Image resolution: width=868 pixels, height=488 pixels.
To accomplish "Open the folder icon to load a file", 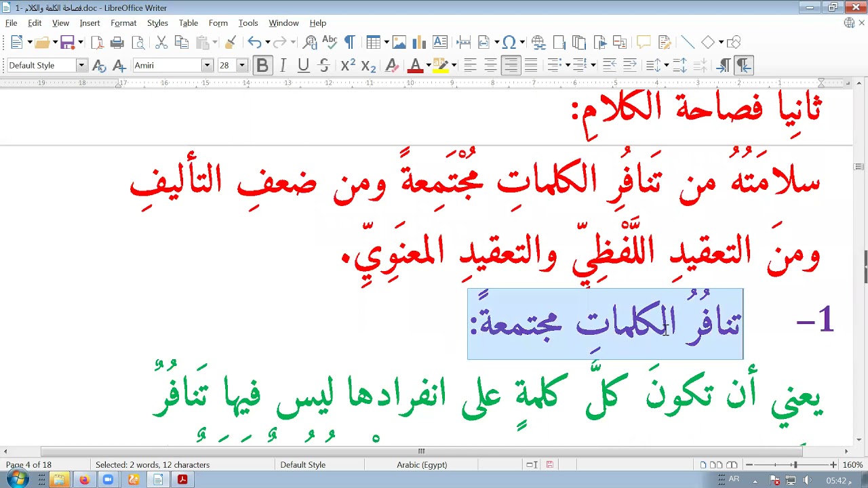I will click(42, 43).
